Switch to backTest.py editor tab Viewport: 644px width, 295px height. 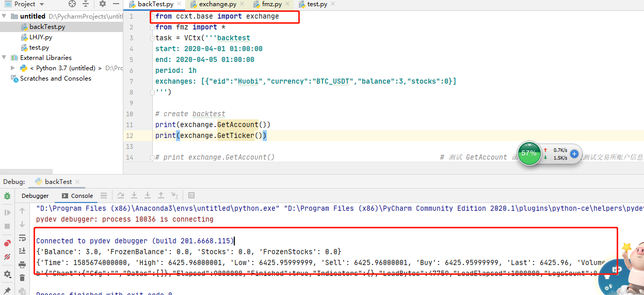pos(155,4)
